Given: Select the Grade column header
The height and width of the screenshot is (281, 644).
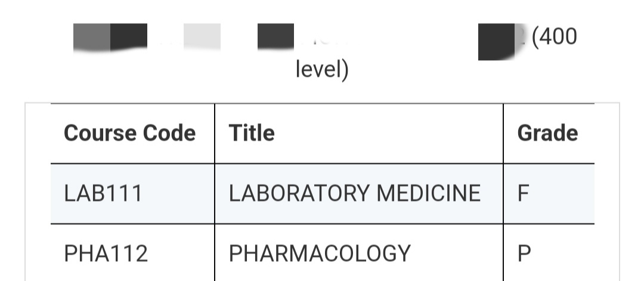Looking at the screenshot, I should (x=547, y=133).
